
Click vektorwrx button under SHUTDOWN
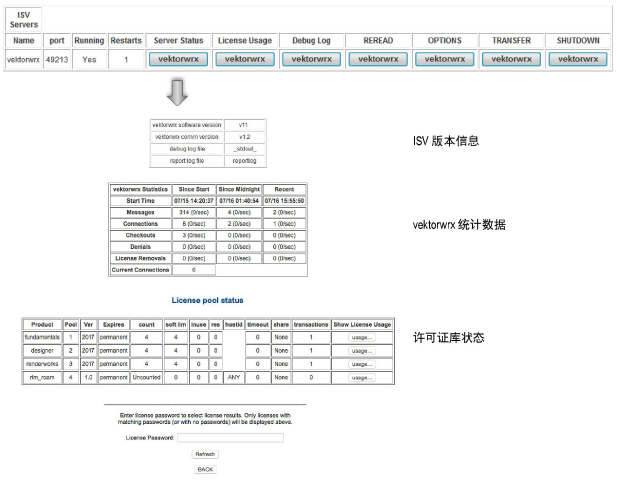pos(578,59)
